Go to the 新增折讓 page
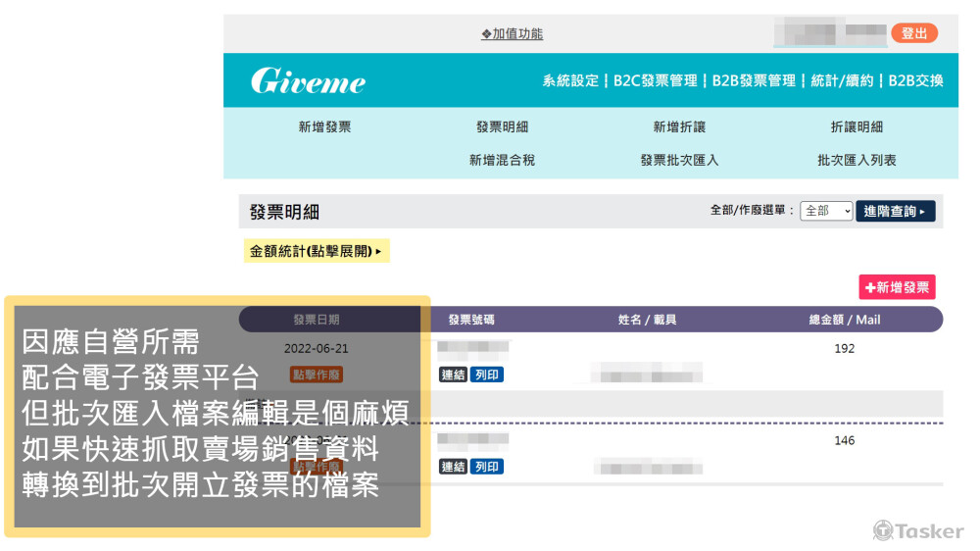Screen dimensions: 980x551 [679, 127]
